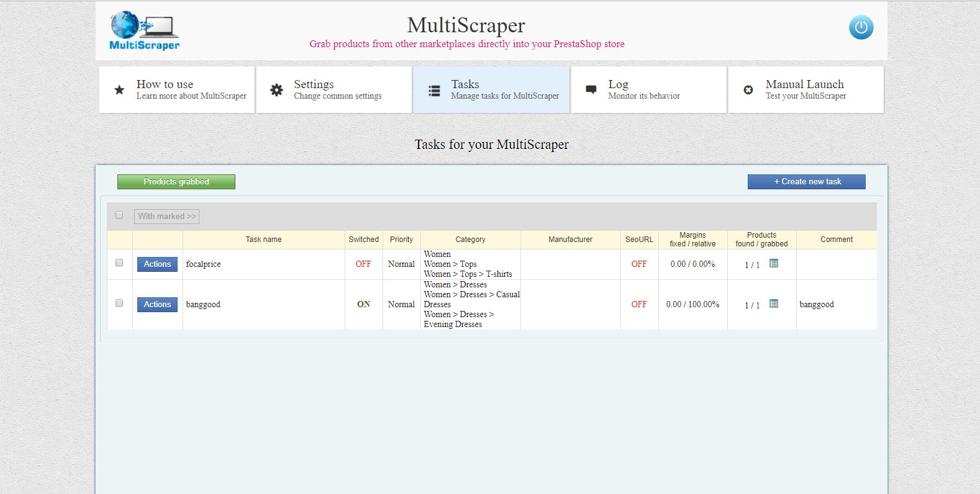Click the Switched column header
The height and width of the screenshot is (494, 980).
click(363, 240)
